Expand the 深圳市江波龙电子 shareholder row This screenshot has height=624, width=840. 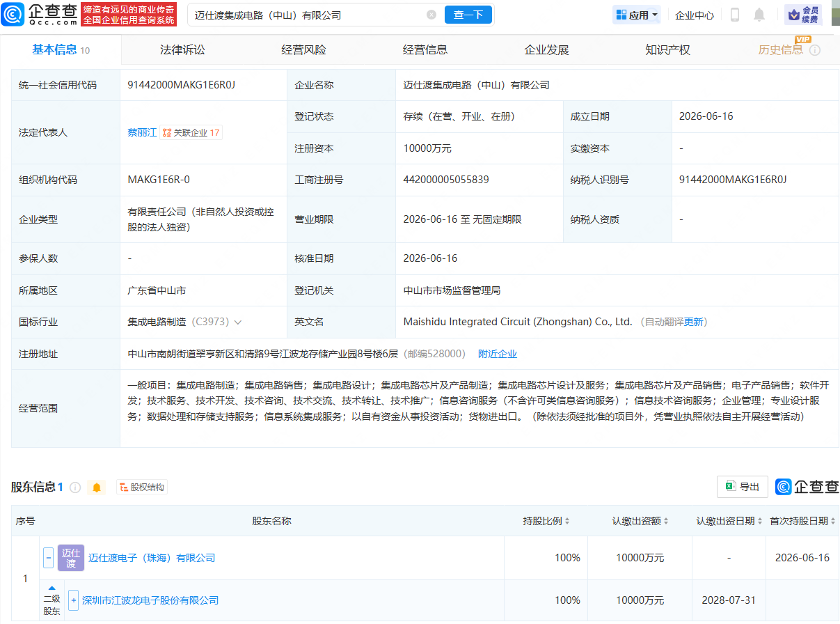(x=73, y=600)
